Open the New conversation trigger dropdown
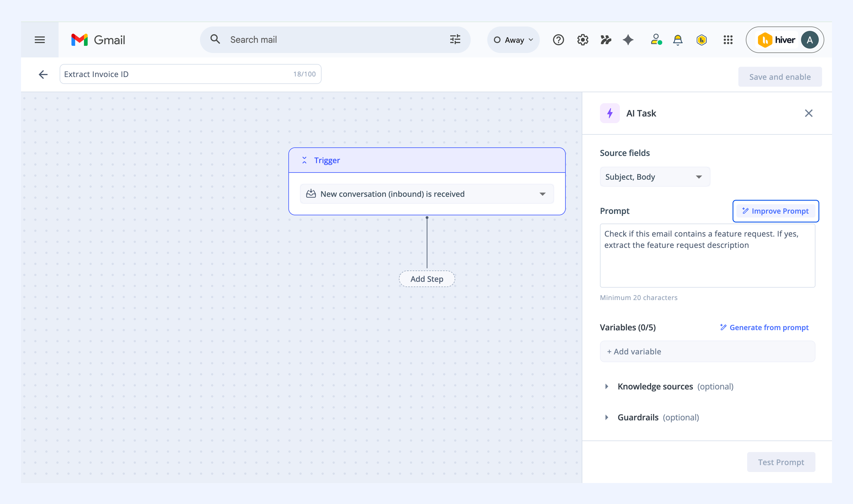The height and width of the screenshot is (504, 853). [x=427, y=194]
